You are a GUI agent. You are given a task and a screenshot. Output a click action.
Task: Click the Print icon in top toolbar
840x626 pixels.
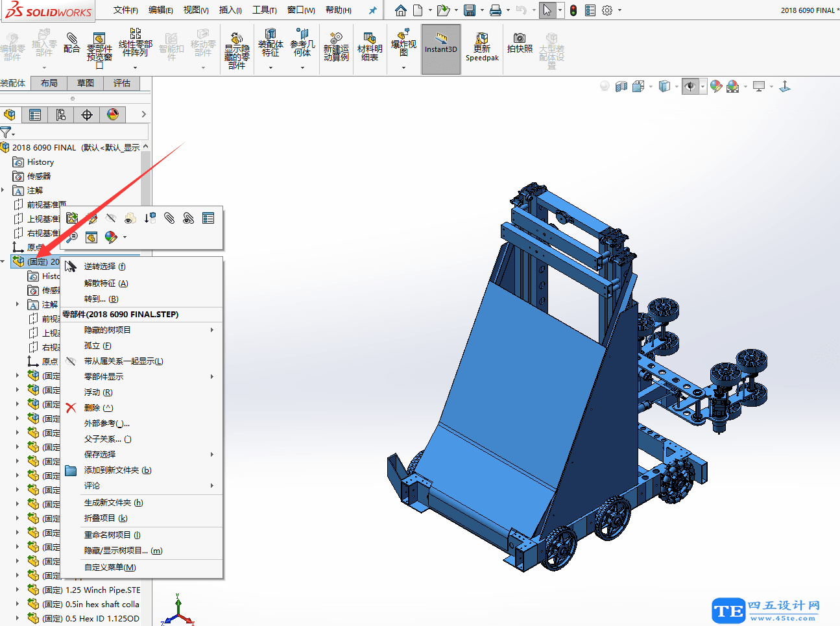pyautogui.click(x=496, y=10)
